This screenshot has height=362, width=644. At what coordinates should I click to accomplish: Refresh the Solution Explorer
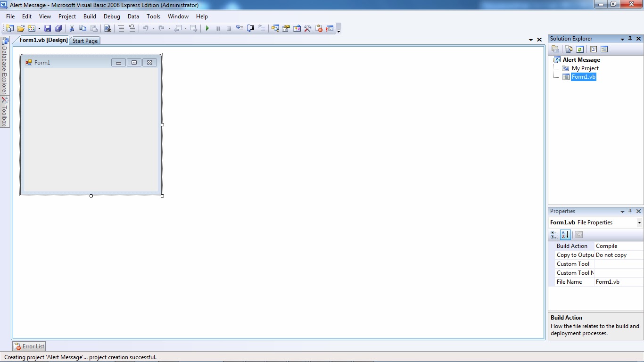579,49
